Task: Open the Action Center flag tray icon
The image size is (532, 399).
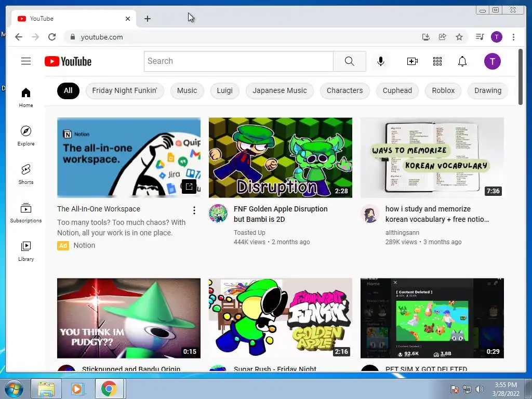Action: [x=454, y=389]
